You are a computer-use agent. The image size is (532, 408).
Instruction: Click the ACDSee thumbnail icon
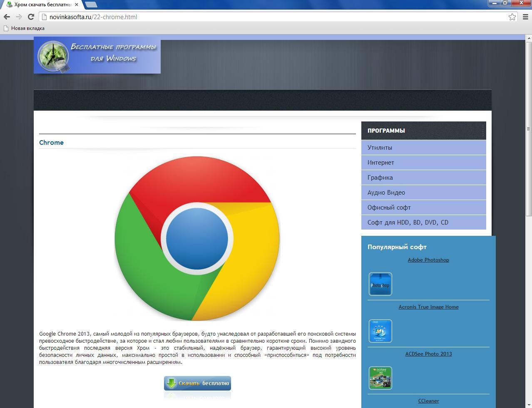pyautogui.click(x=380, y=378)
